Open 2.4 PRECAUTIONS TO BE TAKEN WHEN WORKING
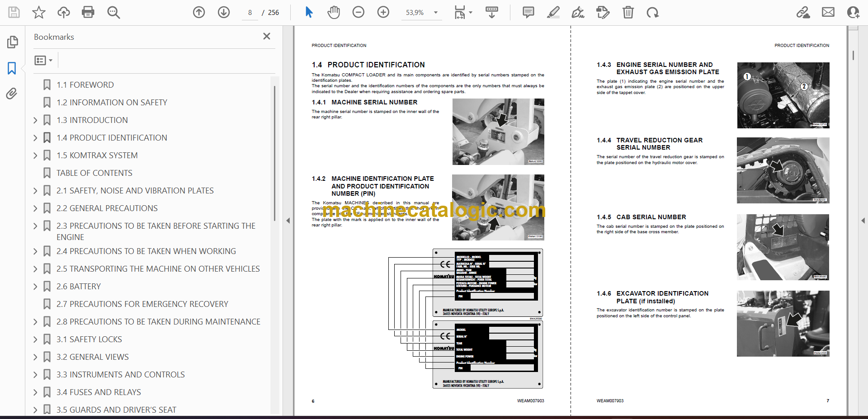 (x=146, y=251)
